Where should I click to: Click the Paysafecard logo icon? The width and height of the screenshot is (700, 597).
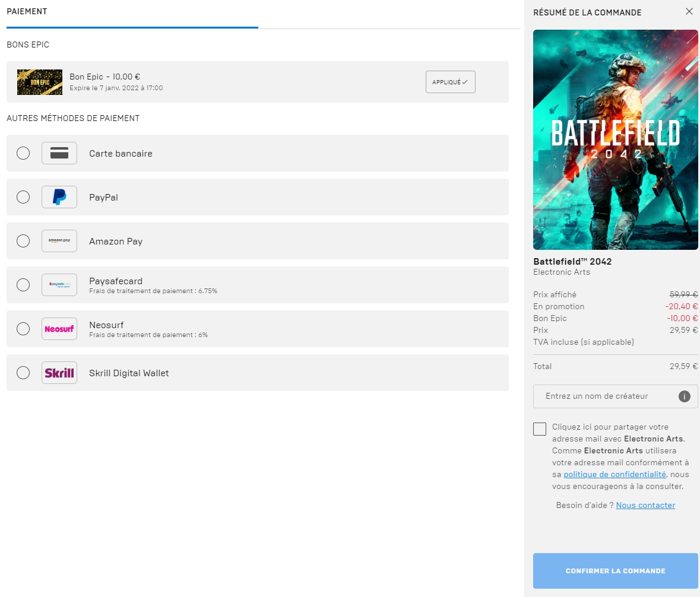click(x=59, y=285)
